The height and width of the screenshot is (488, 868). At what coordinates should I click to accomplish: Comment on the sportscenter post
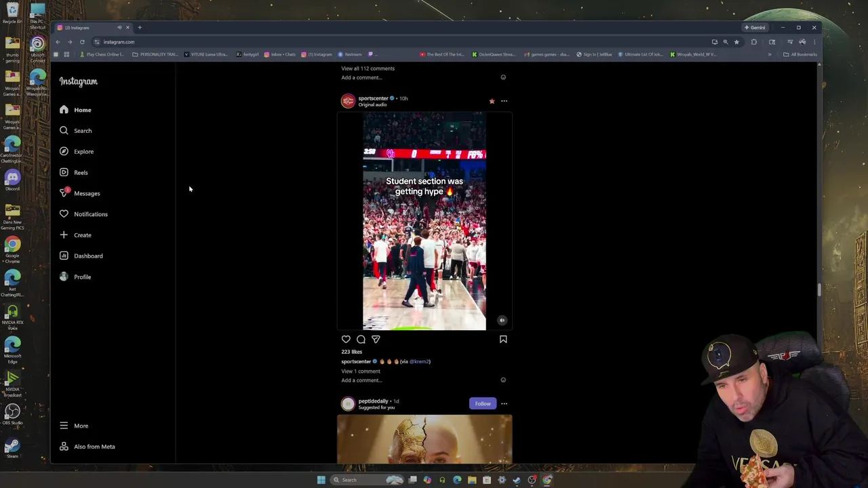361,339
